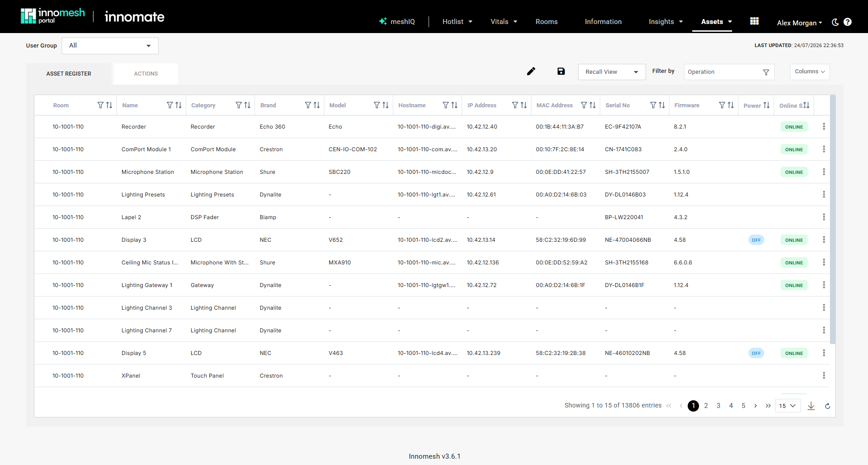Image resolution: width=868 pixels, height=465 pixels.
Task: Sort by the Power column
Action: (x=767, y=105)
